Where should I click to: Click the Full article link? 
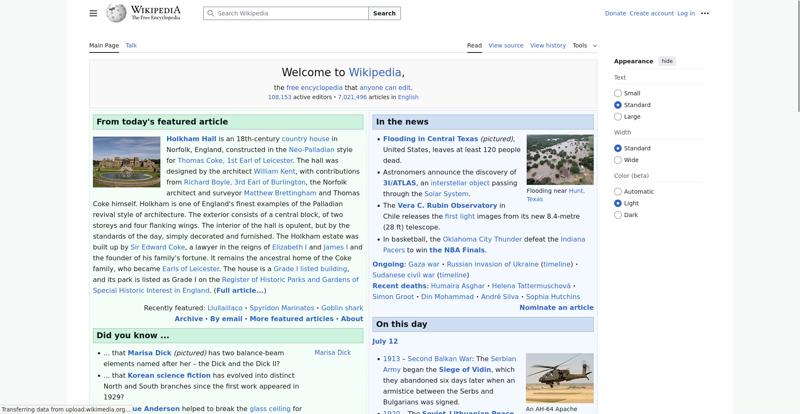point(239,290)
